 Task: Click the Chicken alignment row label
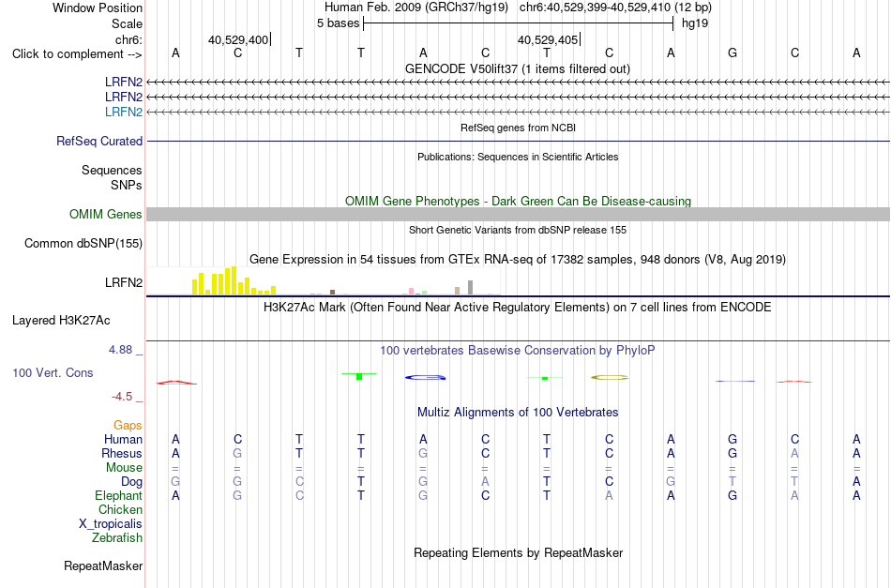pos(120,509)
